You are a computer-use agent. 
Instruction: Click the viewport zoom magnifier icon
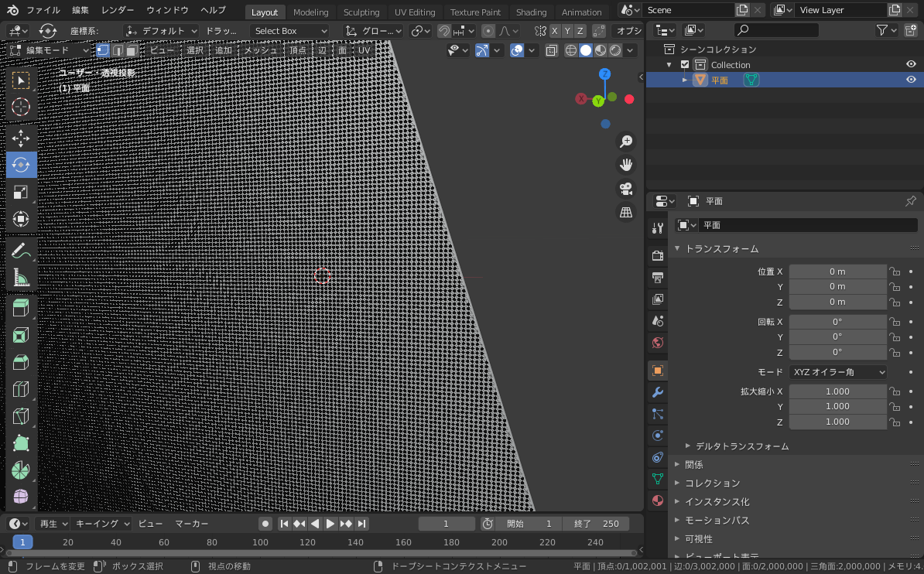pyautogui.click(x=626, y=142)
